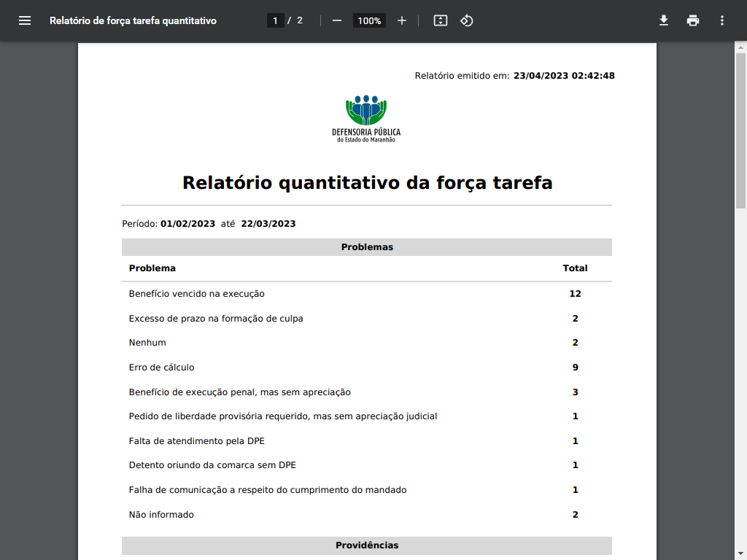747x560 pixels.
Task: Click total value 9 for Erro de cálculo
Action: pyautogui.click(x=575, y=367)
